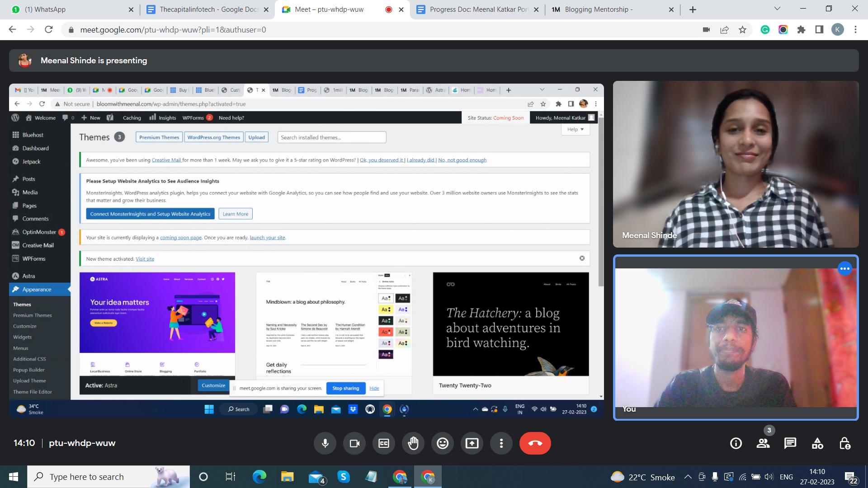Turn off camera in Meet controls
This screenshot has width=868, height=488.
pos(354,443)
